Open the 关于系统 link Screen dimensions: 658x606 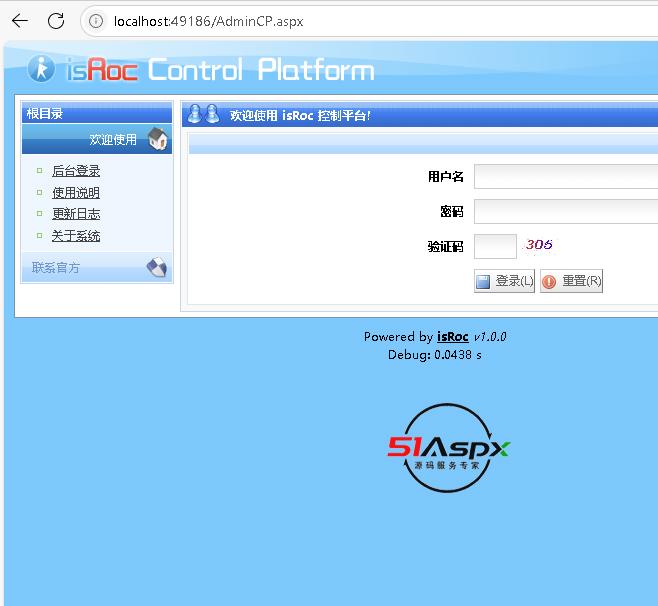coord(76,236)
